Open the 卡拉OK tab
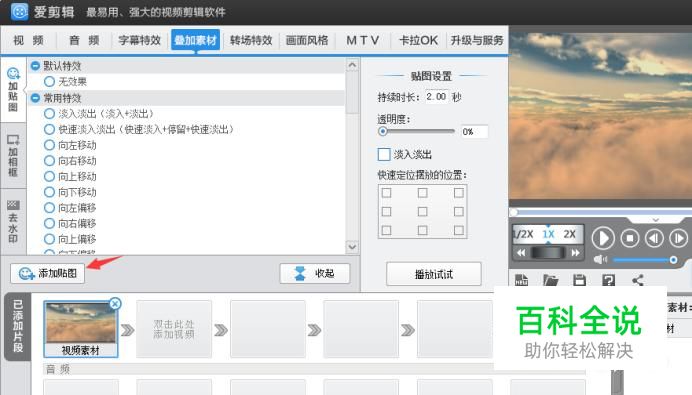 coord(418,40)
